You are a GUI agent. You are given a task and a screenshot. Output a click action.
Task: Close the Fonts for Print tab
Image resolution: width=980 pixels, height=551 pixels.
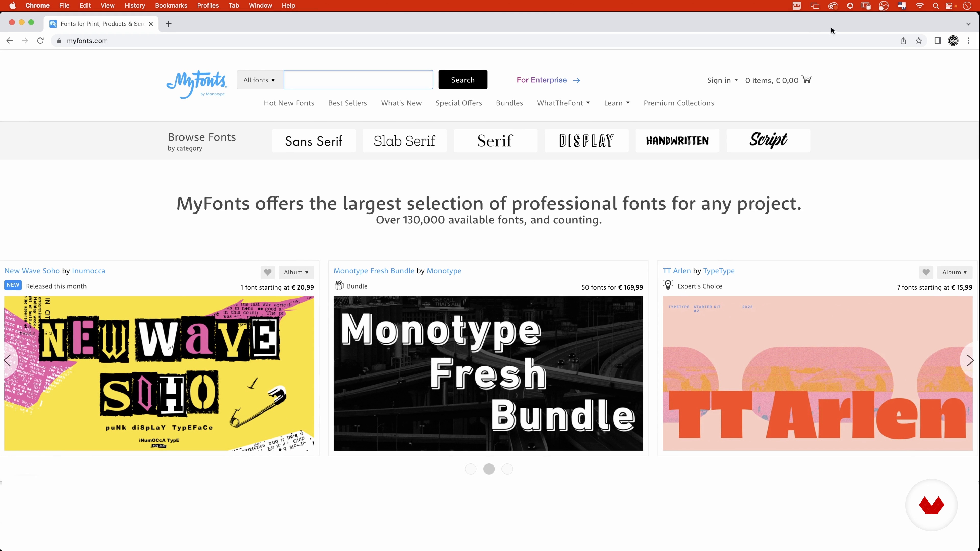[151, 24]
